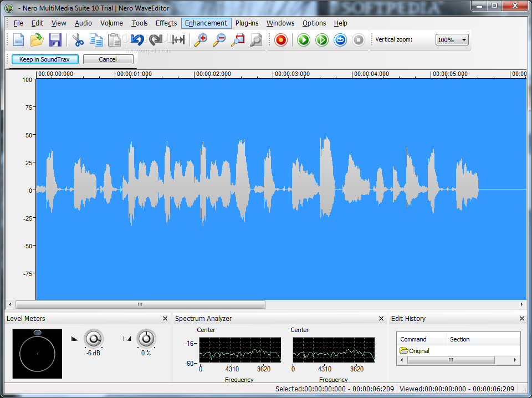The height and width of the screenshot is (398, 532).
Task: Open a file using the folder icon
Action: (37, 40)
